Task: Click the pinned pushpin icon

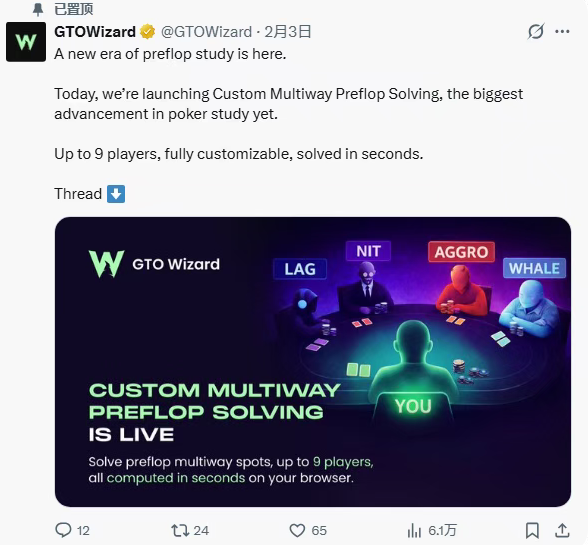Action: [x=38, y=9]
